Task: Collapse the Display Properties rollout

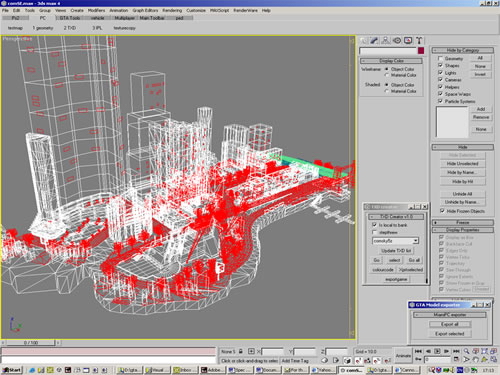Action: click(x=463, y=230)
